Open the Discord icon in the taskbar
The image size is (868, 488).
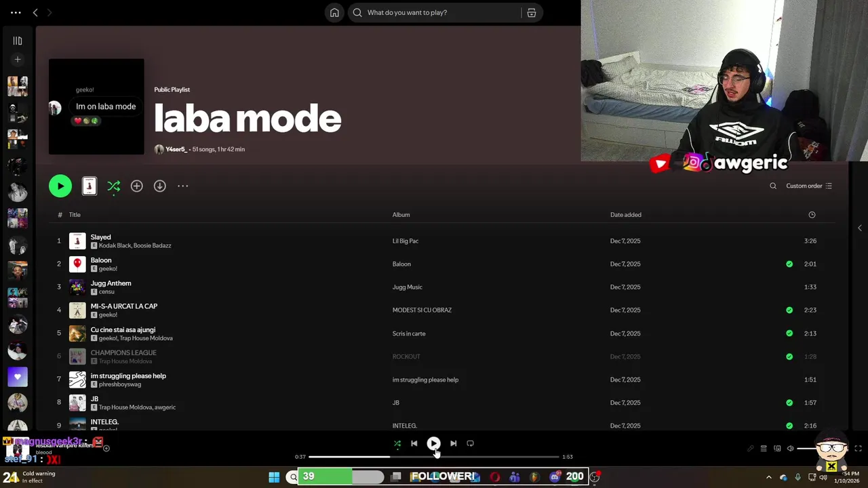click(x=555, y=477)
